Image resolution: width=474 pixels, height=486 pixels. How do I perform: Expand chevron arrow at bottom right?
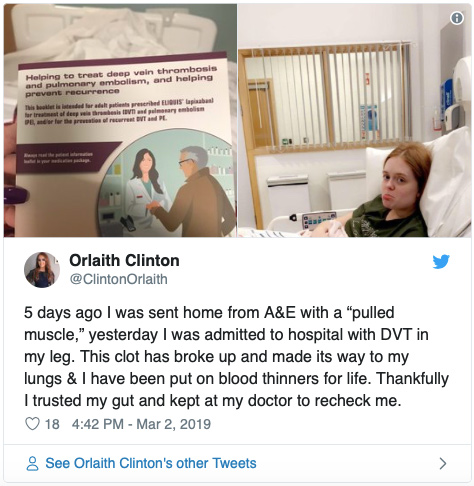443,463
